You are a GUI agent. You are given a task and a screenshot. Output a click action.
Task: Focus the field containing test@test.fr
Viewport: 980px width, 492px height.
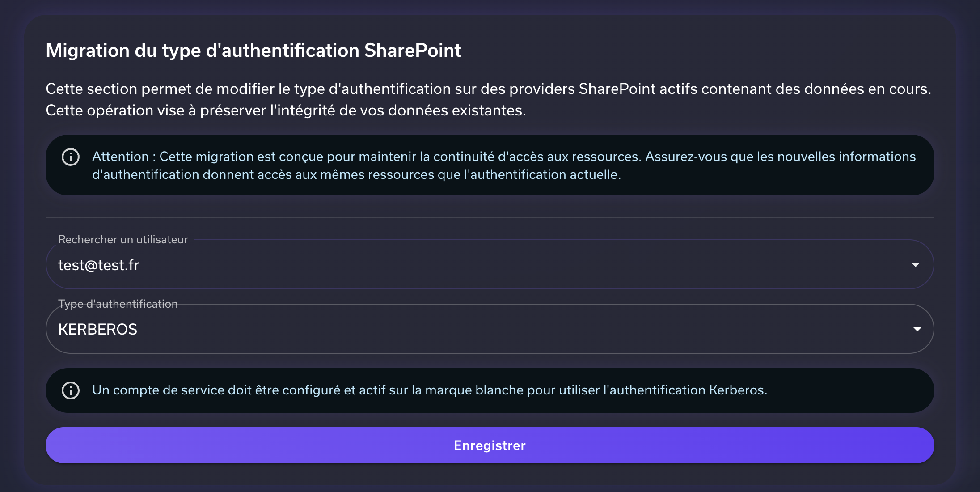click(x=447, y=265)
